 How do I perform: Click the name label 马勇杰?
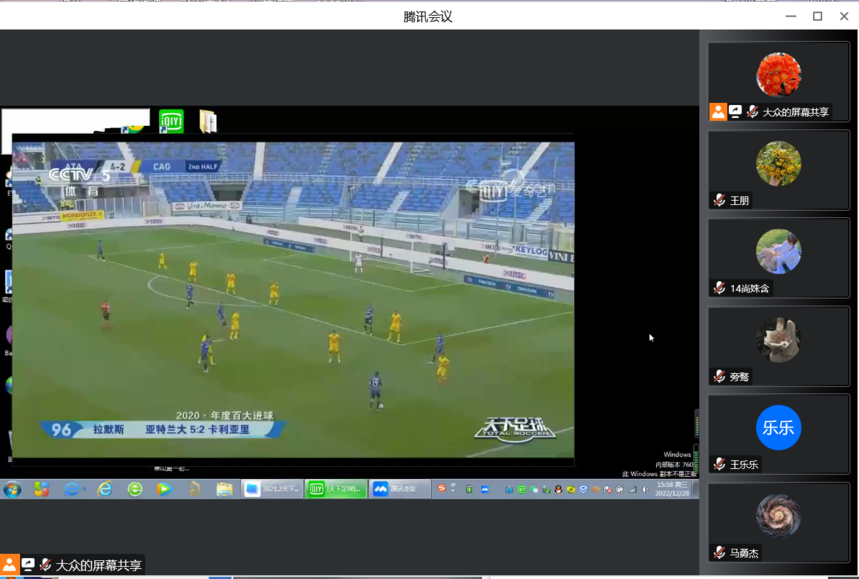[744, 553]
